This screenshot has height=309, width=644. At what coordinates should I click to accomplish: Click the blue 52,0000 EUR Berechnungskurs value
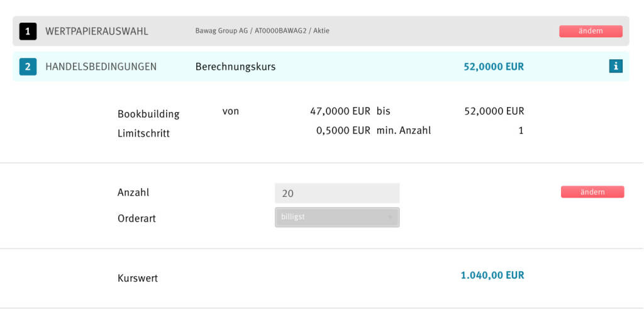(x=493, y=66)
